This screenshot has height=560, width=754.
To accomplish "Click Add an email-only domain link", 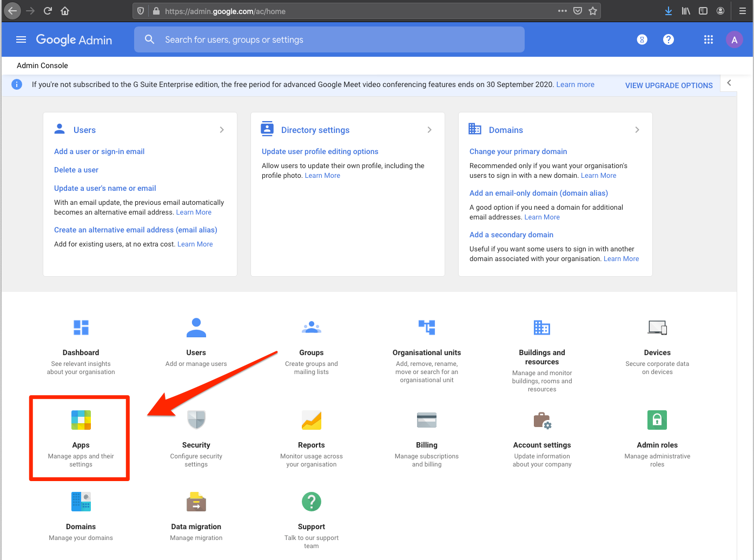I will [x=539, y=193].
